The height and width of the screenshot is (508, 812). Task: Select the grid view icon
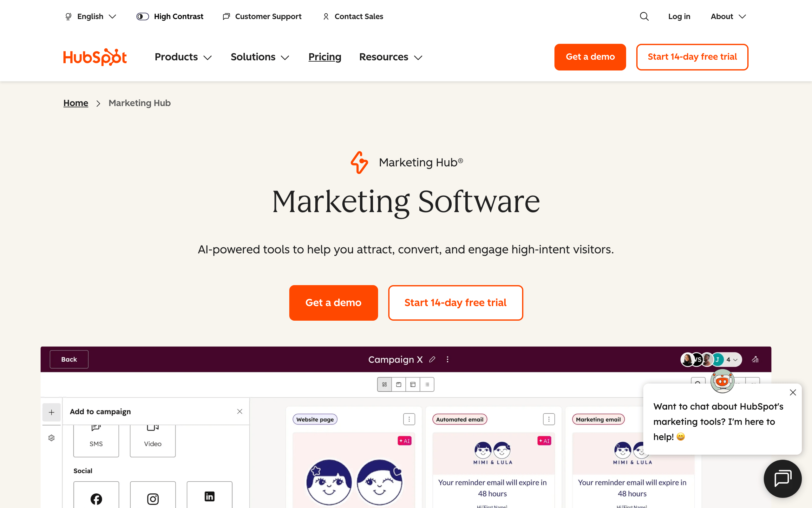(384, 384)
